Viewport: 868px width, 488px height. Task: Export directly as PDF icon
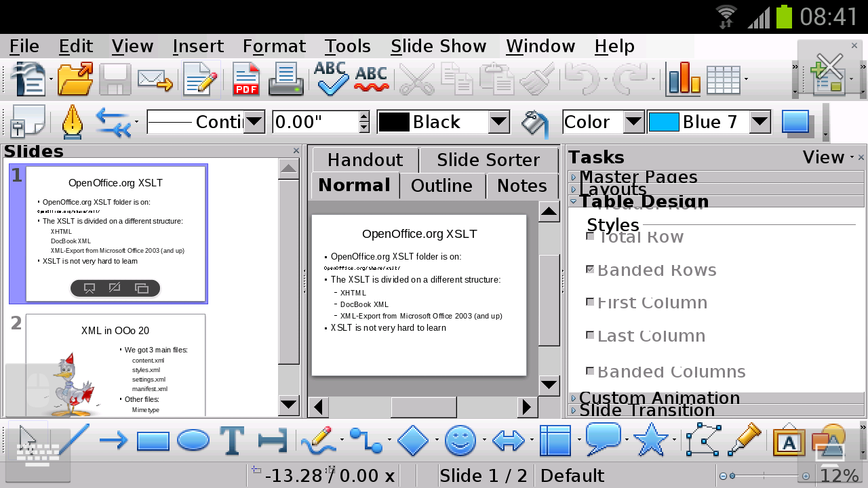click(245, 79)
